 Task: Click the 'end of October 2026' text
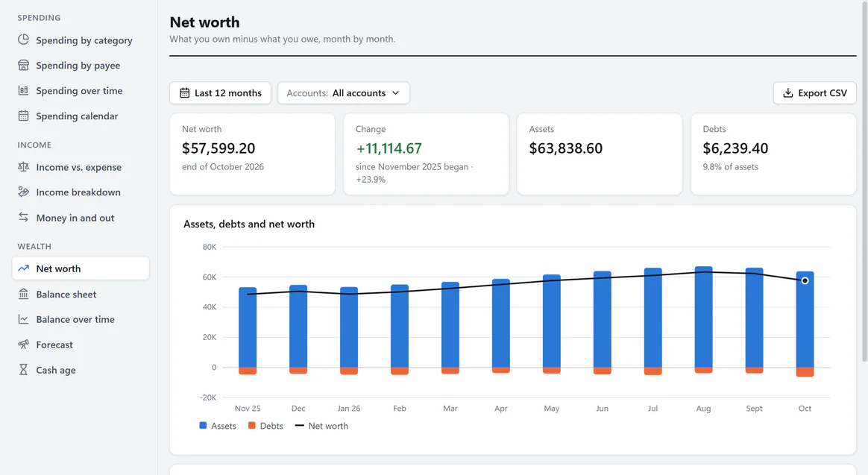pos(222,166)
